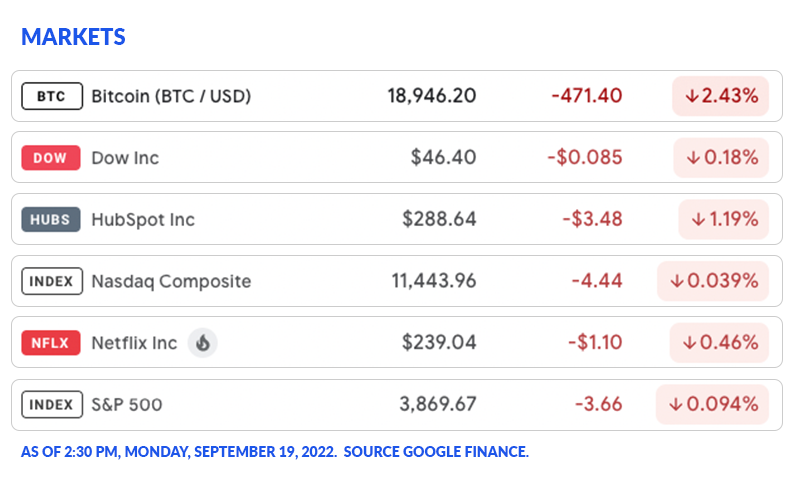Click HubSpot's 1.19% change chip

[x=723, y=220]
